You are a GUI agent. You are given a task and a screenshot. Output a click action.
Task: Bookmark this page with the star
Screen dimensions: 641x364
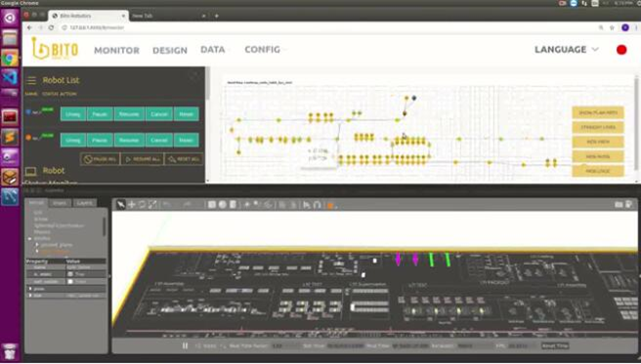(612, 27)
